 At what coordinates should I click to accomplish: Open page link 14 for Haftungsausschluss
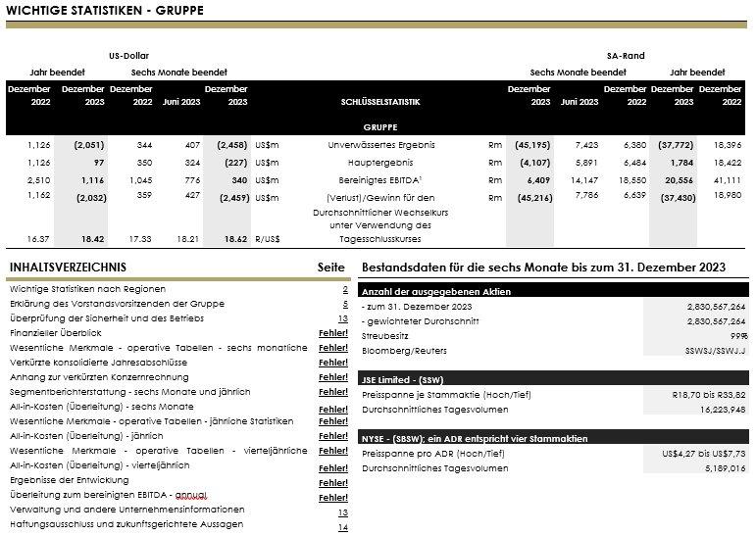pyautogui.click(x=343, y=527)
